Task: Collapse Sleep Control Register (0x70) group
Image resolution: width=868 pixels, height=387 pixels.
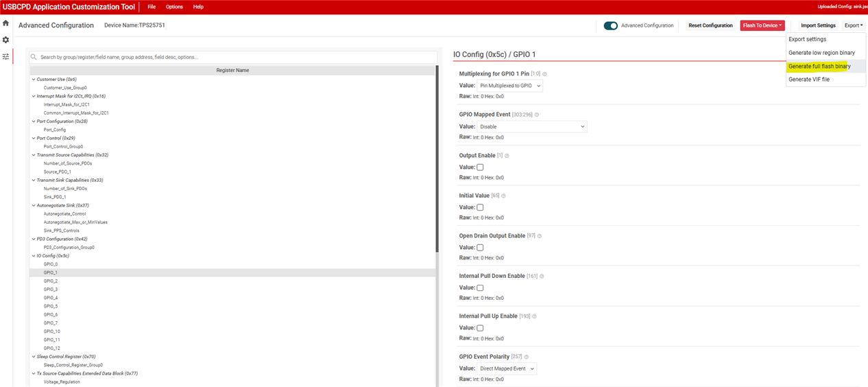Action: (x=33, y=357)
